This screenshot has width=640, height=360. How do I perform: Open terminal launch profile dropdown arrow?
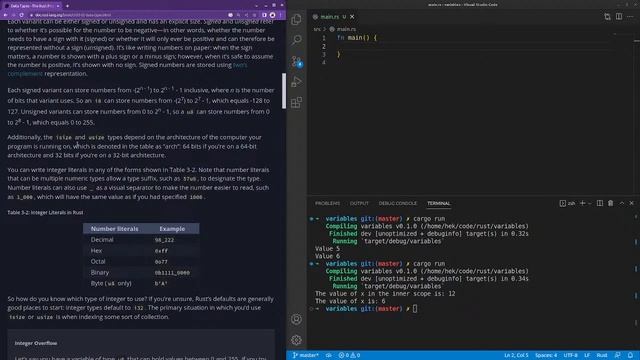589,203
